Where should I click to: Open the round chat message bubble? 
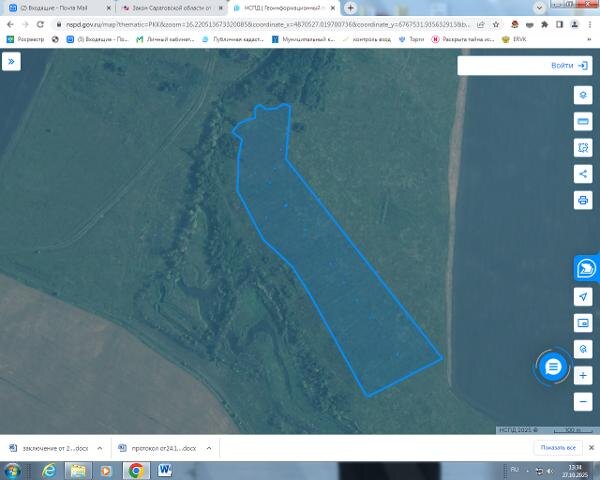point(553,367)
